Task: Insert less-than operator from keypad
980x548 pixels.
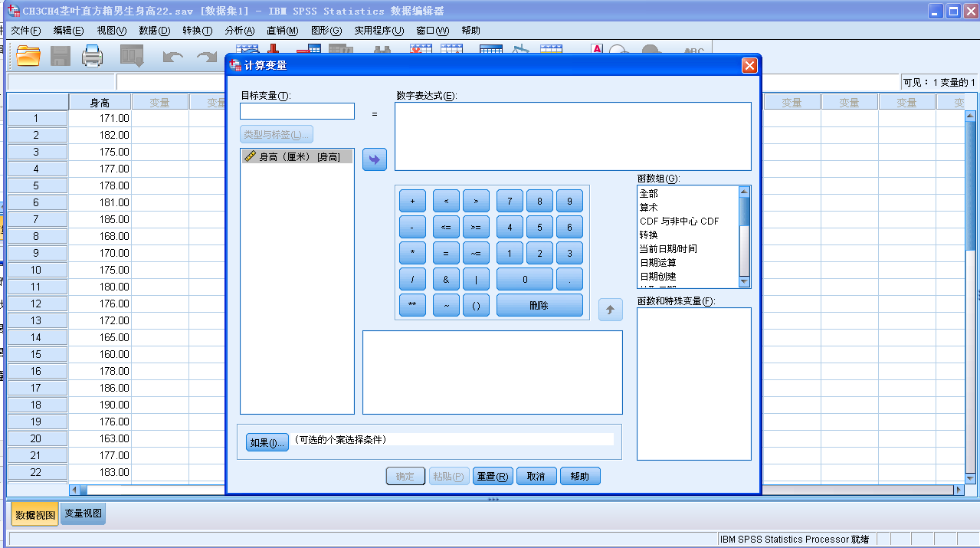Action: point(446,202)
